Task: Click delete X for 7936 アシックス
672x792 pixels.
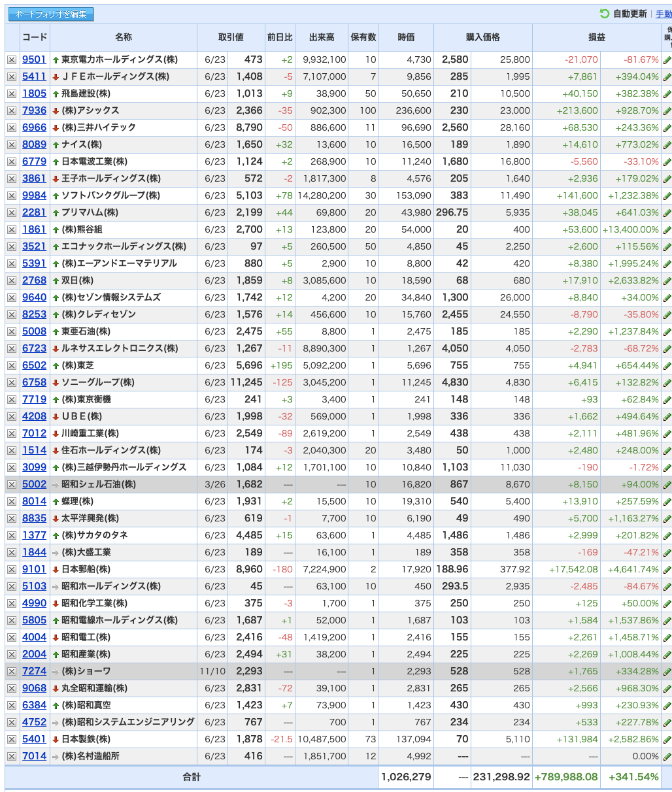Action: (x=12, y=110)
